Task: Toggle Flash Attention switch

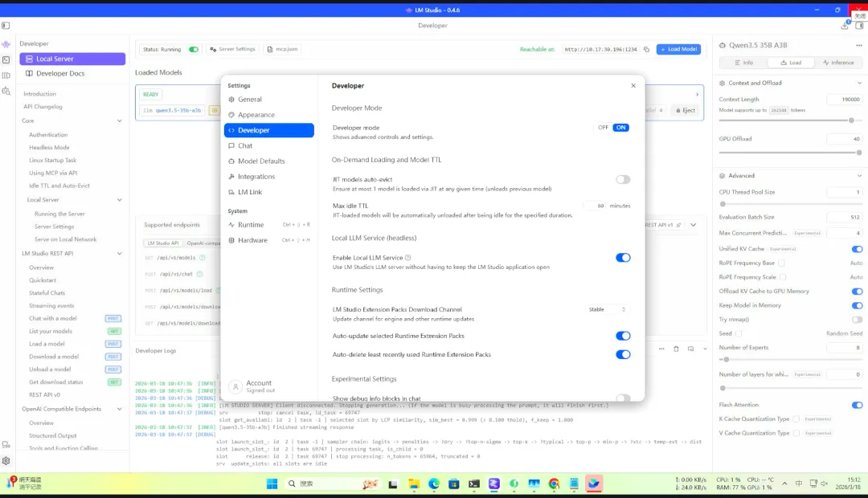Action: coord(857,405)
